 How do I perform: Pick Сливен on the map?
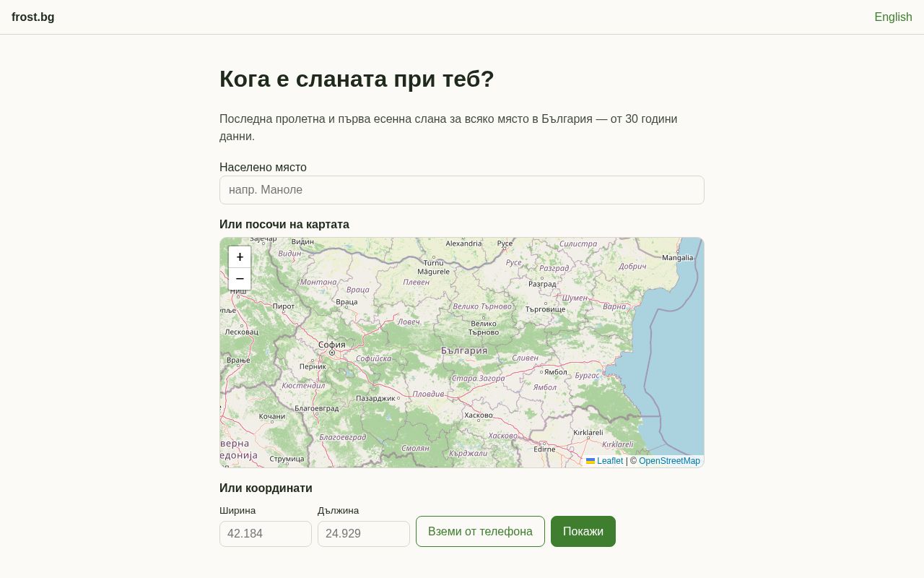(x=525, y=358)
